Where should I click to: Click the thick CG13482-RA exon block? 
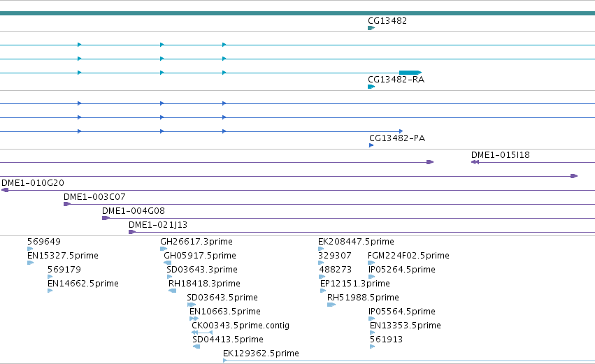(410, 73)
